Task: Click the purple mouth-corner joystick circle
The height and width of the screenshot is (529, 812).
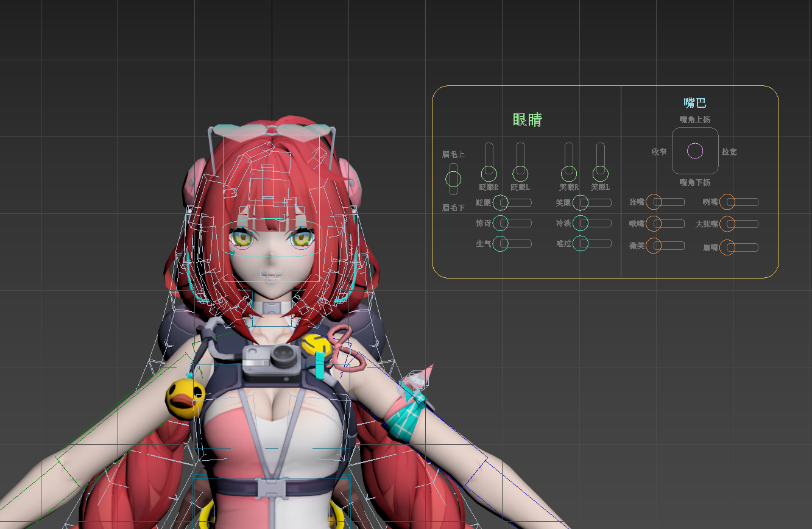Action: coord(695,151)
